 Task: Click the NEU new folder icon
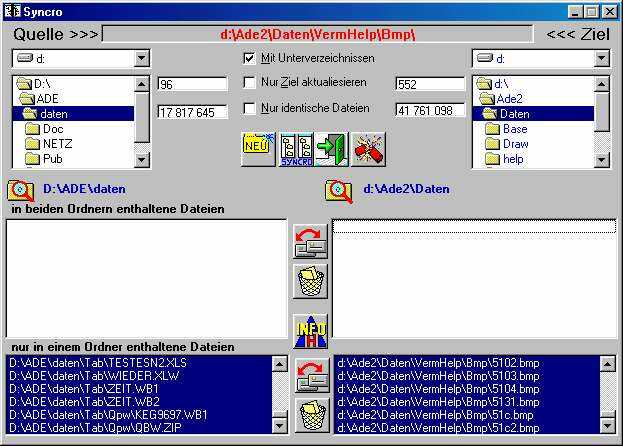[x=258, y=148]
